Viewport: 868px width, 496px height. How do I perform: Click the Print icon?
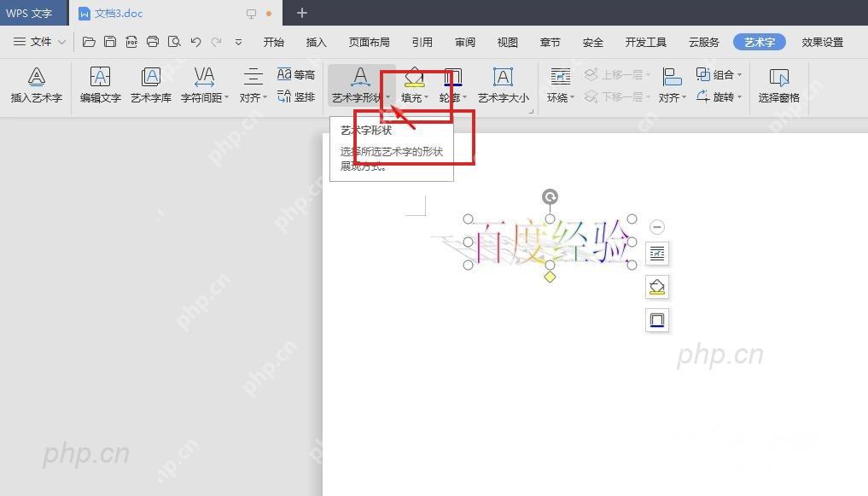[x=153, y=42]
